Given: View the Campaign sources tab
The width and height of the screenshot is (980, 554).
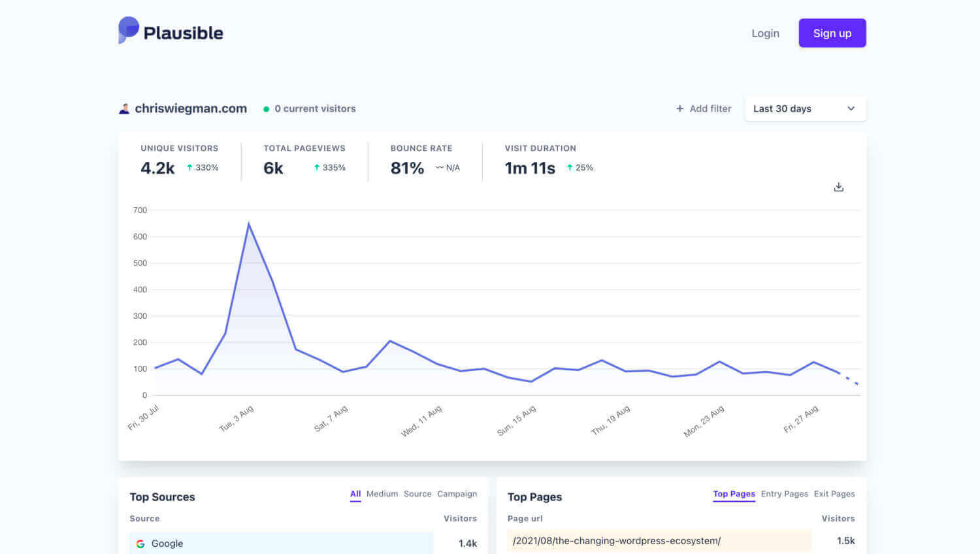Looking at the screenshot, I should click(x=457, y=494).
